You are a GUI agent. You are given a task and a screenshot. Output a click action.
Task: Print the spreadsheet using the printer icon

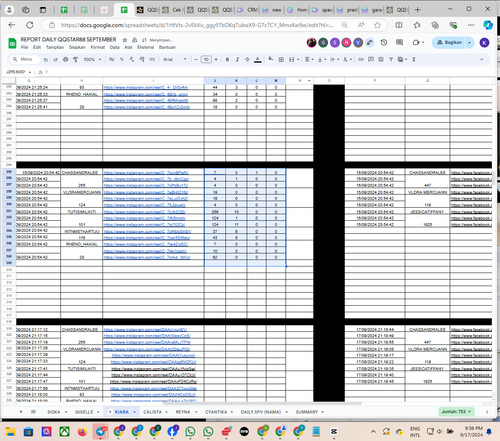coord(65,60)
